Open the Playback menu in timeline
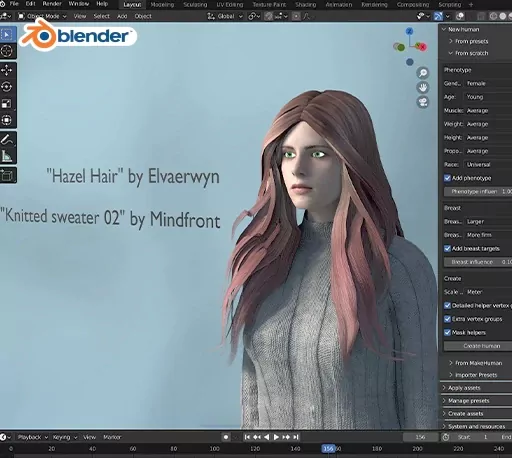 33,437
